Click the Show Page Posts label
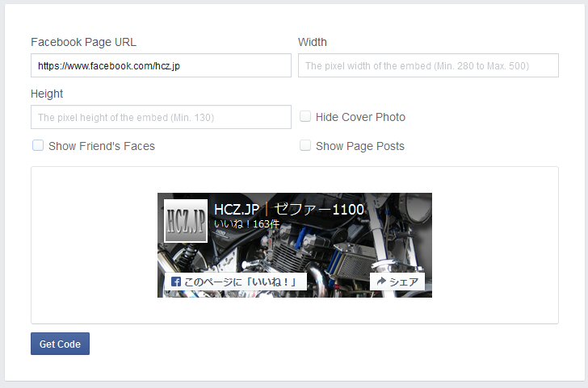Screen dimensions: 588x388 pyautogui.click(x=360, y=146)
